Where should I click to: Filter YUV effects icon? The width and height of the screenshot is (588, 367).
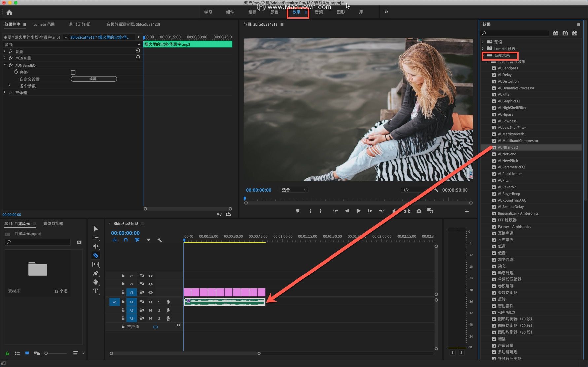pos(575,33)
